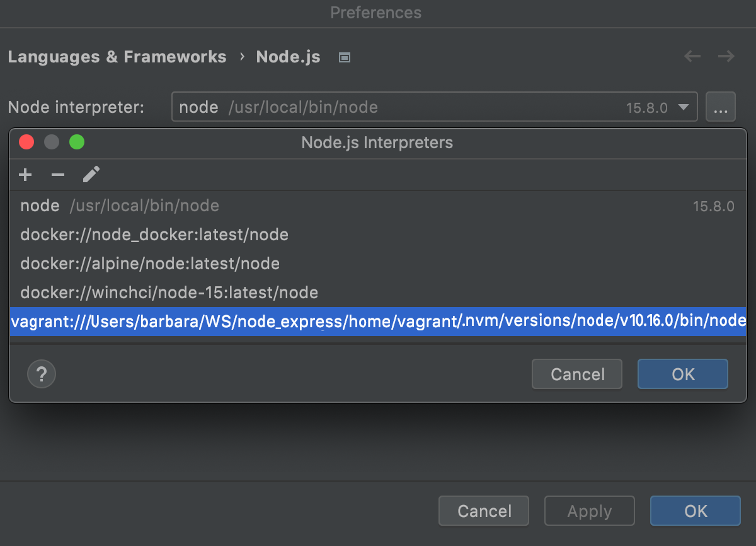Open the Node interpreter version dropdown showing 15.8.0
This screenshot has height=546, width=756.
682,107
